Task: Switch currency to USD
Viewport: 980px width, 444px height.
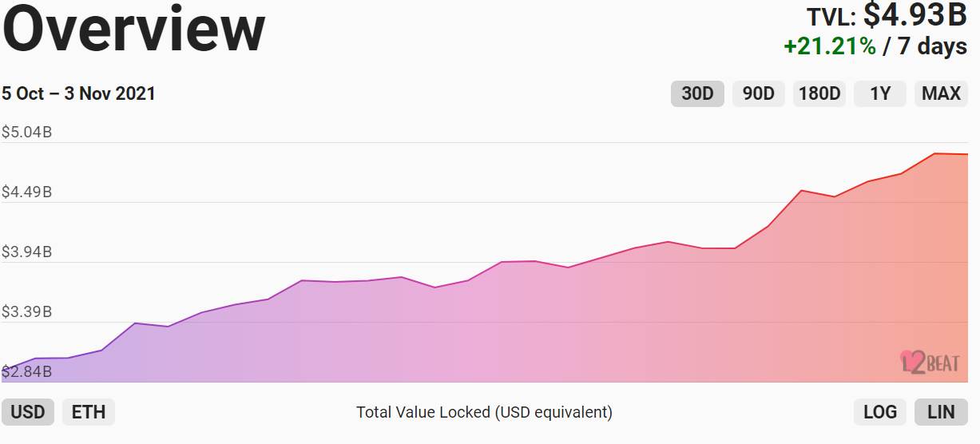Action: 28,412
